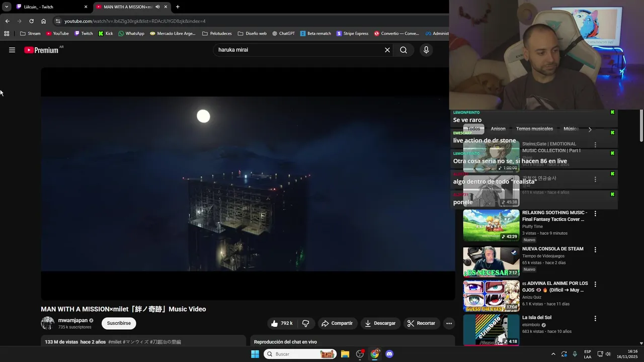Open Discord from the taskbar
The height and width of the screenshot is (362, 644).
(389, 354)
